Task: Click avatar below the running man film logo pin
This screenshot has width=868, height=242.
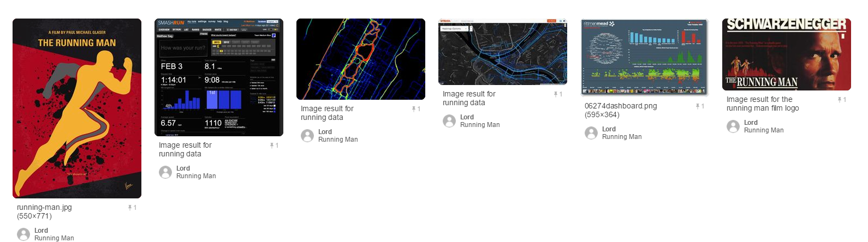Action: tap(733, 126)
